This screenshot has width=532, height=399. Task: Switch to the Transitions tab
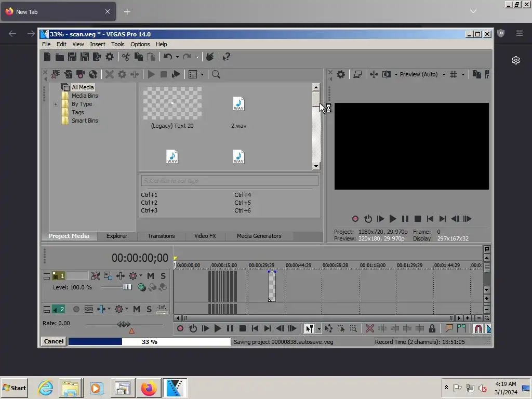[161, 236]
